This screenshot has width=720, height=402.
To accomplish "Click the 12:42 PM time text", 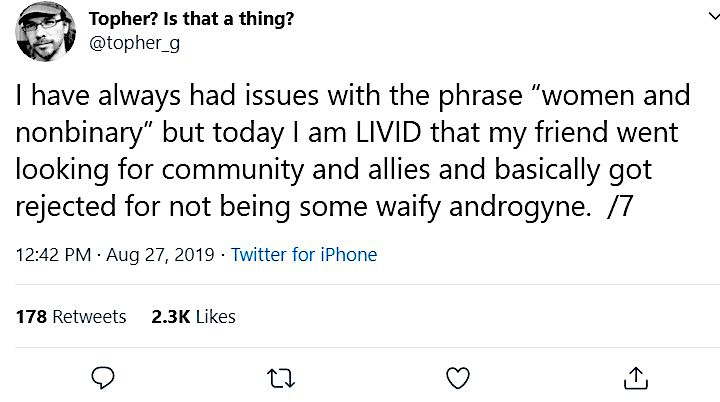I will (x=54, y=255).
